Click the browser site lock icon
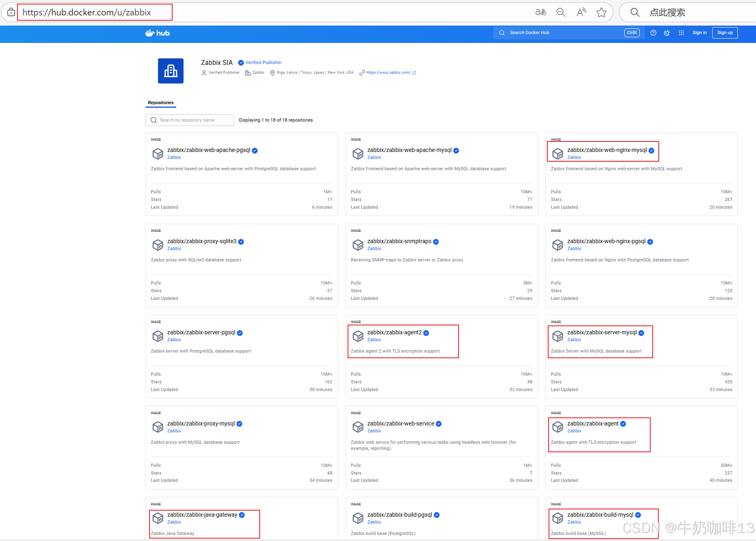The width and height of the screenshot is (756, 541). [x=11, y=12]
